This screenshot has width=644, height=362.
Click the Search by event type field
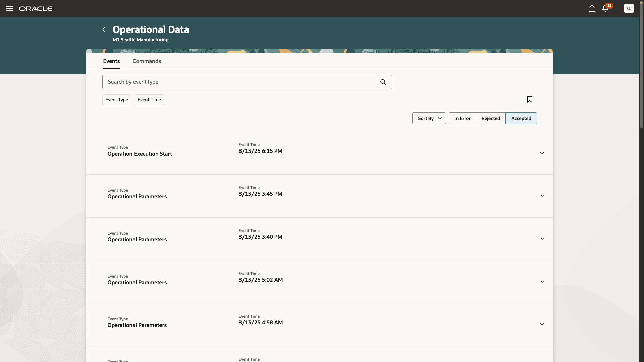tap(235, 82)
